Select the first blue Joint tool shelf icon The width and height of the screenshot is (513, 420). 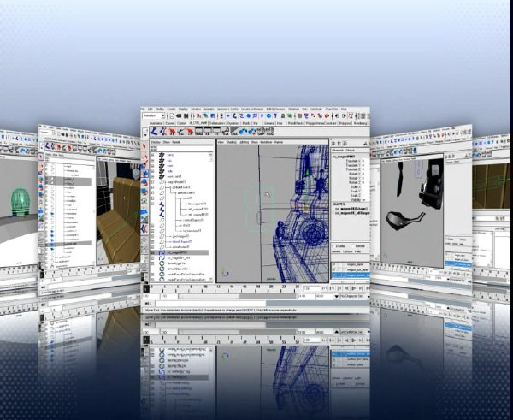154,131
